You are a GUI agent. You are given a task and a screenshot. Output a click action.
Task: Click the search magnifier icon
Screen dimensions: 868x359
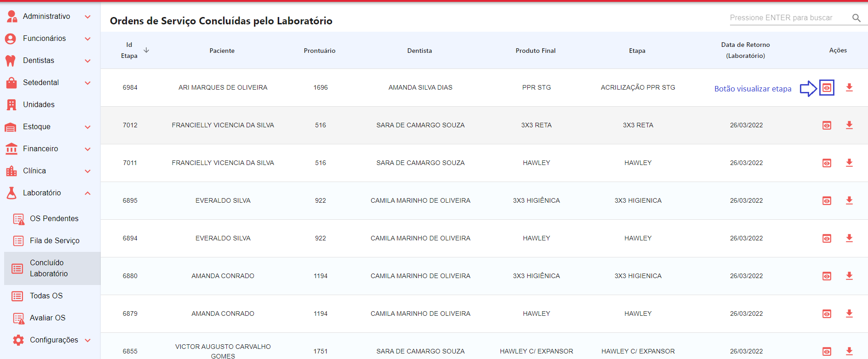(856, 18)
